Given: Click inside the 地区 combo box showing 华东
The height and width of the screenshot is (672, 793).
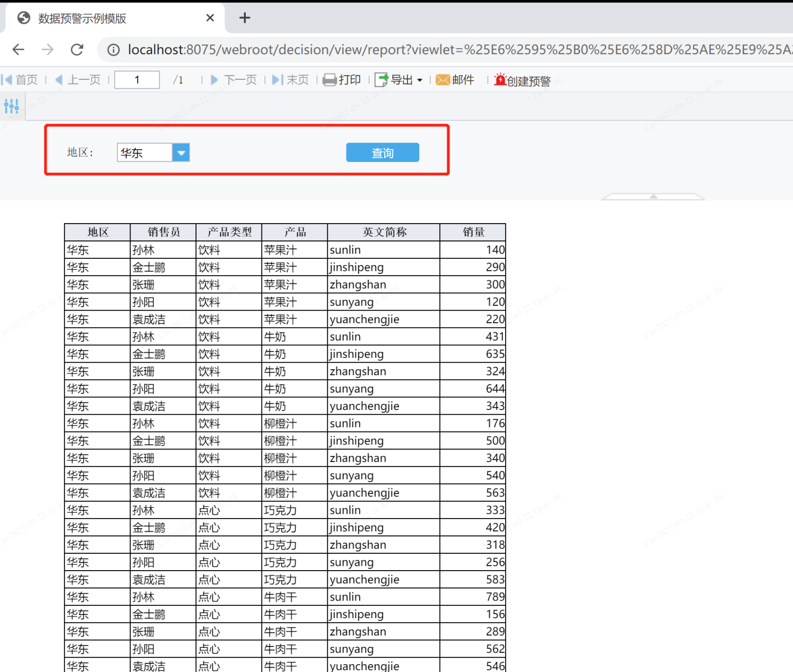Looking at the screenshot, I should pyautogui.click(x=145, y=153).
